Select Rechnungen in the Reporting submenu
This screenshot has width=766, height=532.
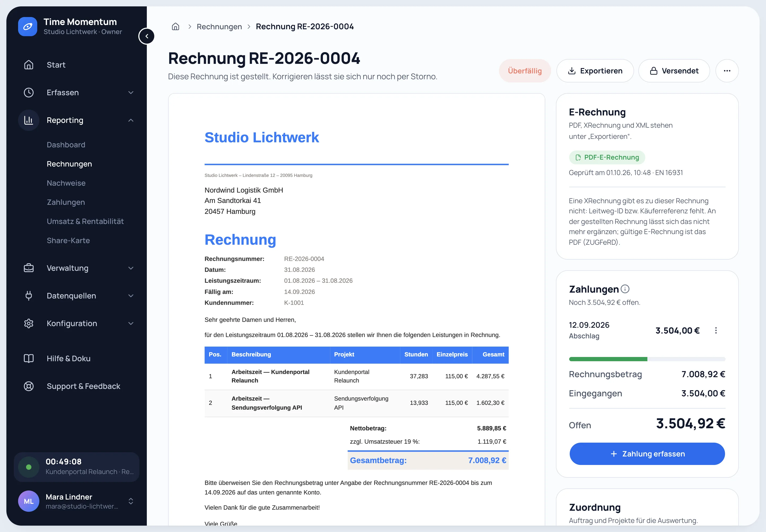pos(69,164)
